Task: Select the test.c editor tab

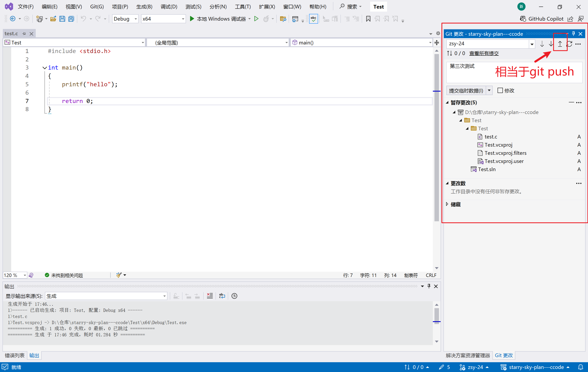Action: (x=11, y=33)
